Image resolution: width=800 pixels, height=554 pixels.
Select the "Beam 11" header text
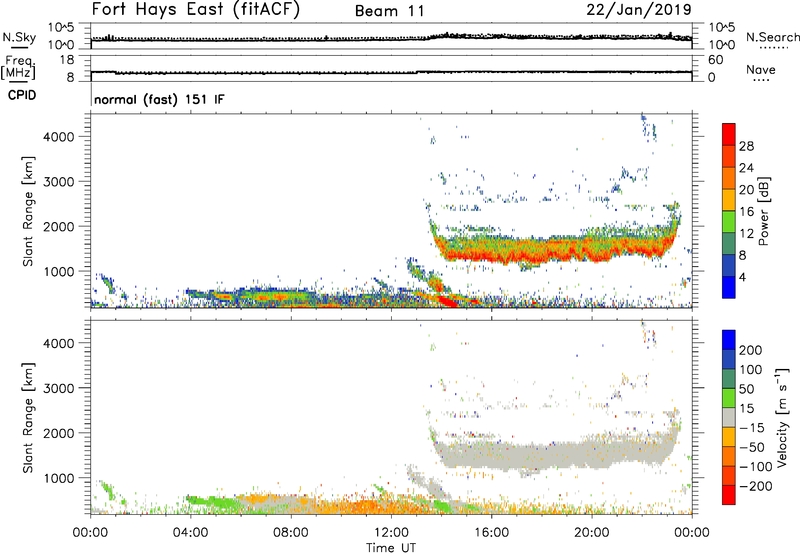point(389,11)
